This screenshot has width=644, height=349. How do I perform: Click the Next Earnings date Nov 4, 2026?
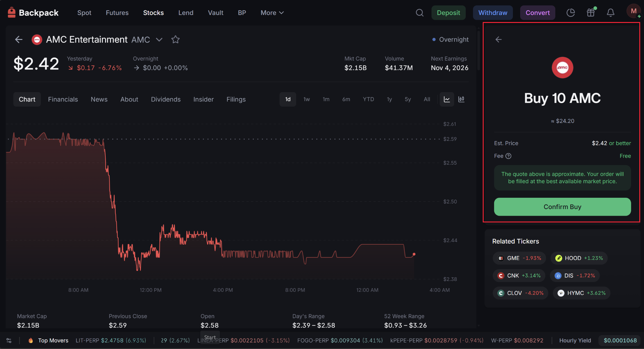tap(449, 68)
